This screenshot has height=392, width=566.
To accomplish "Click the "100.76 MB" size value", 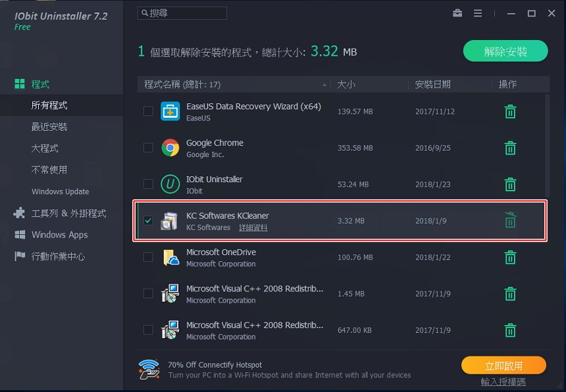I will (355, 257).
